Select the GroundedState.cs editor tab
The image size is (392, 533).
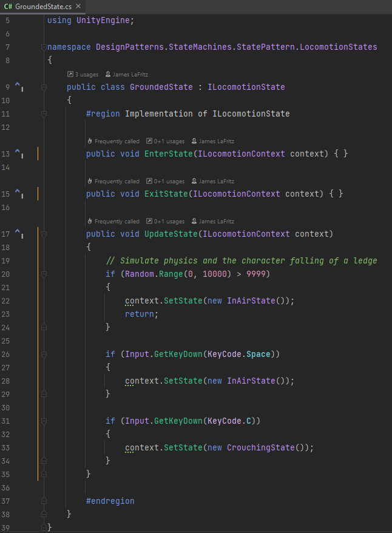(x=43, y=7)
